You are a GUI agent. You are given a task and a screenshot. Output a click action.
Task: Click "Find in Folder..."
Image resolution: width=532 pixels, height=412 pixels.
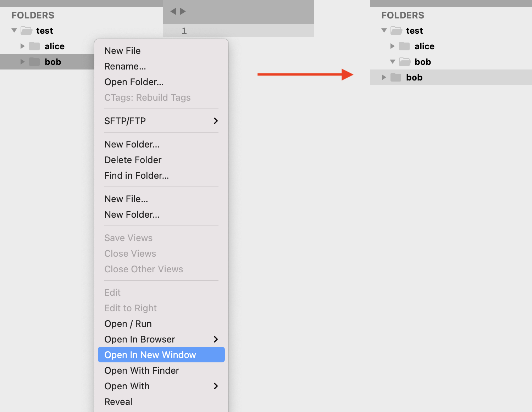tap(136, 175)
